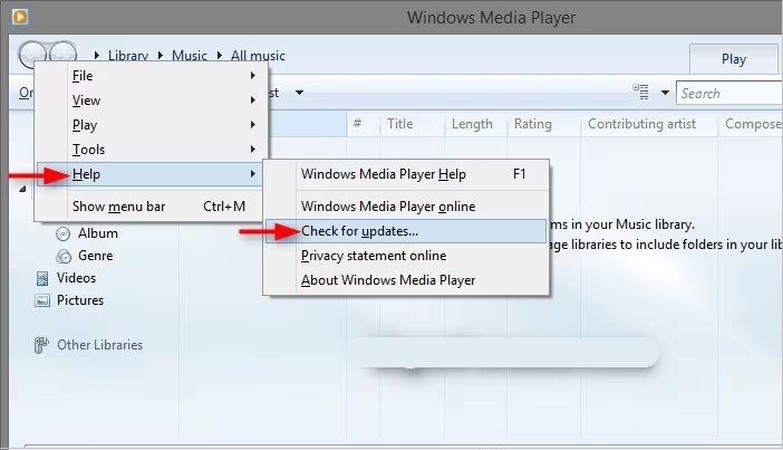Click the View options icon

click(641, 92)
